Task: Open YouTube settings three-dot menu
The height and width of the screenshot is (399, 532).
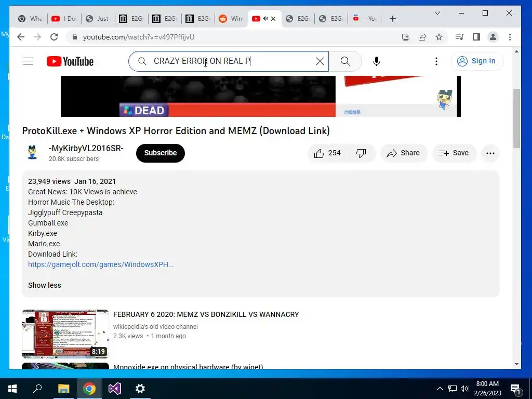Action: (x=436, y=61)
